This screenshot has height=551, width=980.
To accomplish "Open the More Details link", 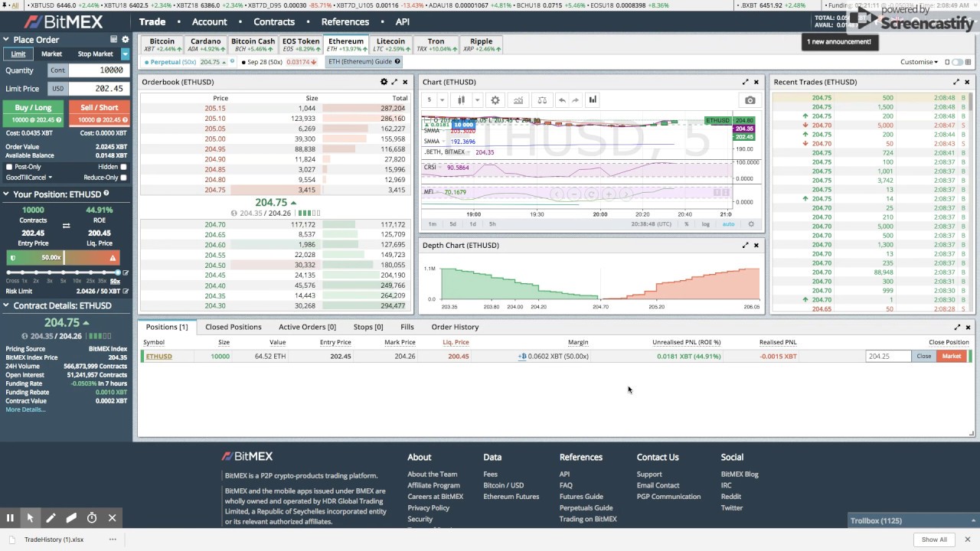I will [x=25, y=409].
